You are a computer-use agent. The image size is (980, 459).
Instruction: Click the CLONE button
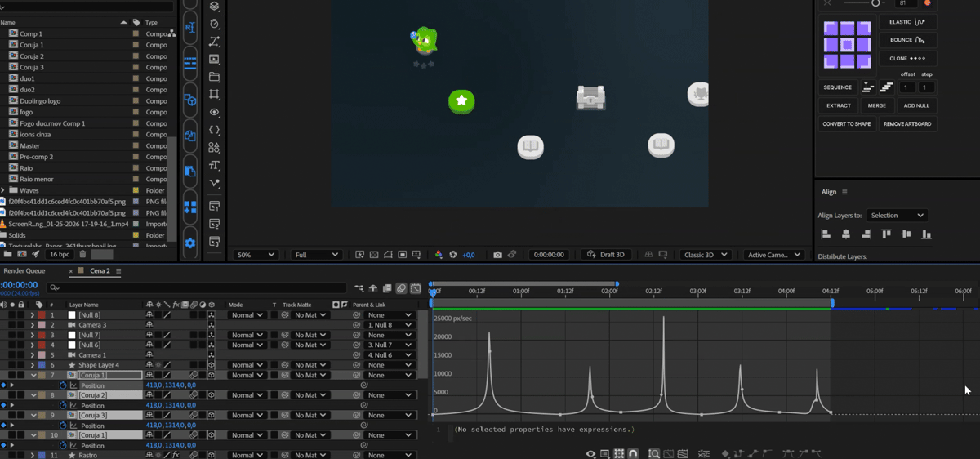[x=907, y=59]
